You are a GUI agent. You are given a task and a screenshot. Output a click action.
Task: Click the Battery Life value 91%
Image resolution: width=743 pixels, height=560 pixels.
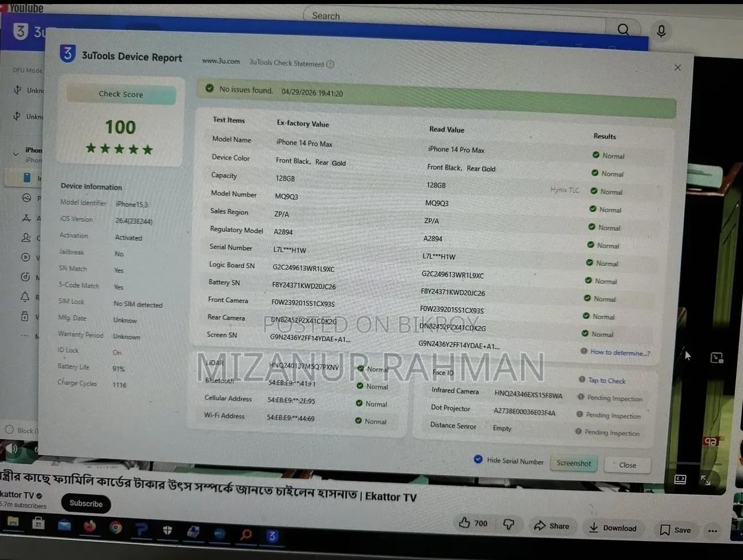coord(118,368)
